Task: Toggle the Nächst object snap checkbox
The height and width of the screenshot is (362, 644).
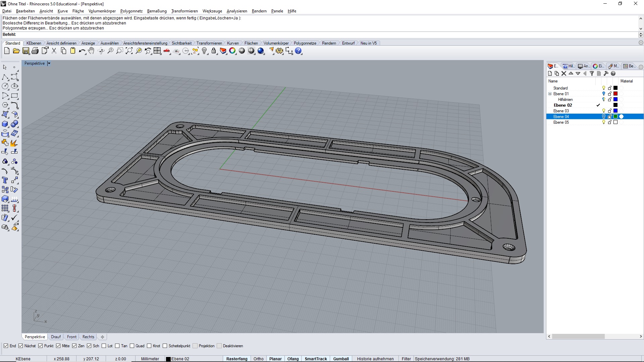Action: point(20,346)
